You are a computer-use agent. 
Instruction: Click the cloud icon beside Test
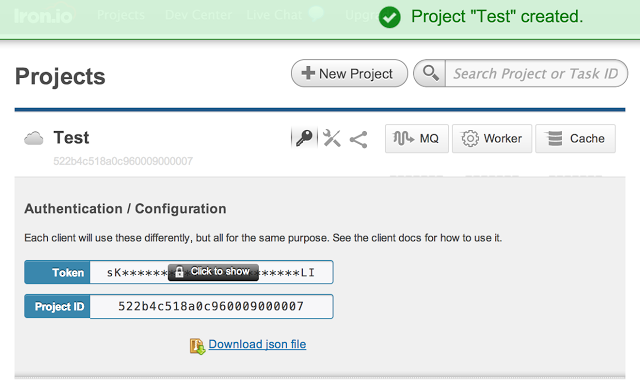pyautogui.click(x=33, y=138)
